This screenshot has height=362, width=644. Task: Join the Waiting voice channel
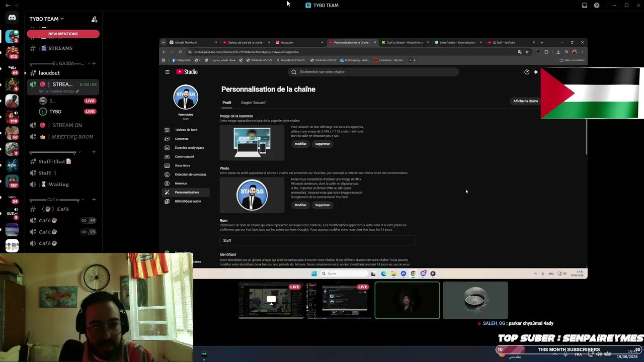point(63,185)
